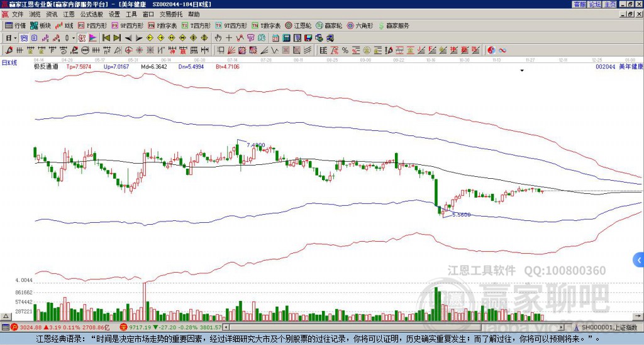Select the percent % retracement tool
This screenshot has width=644, height=345.
[x=345, y=50]
